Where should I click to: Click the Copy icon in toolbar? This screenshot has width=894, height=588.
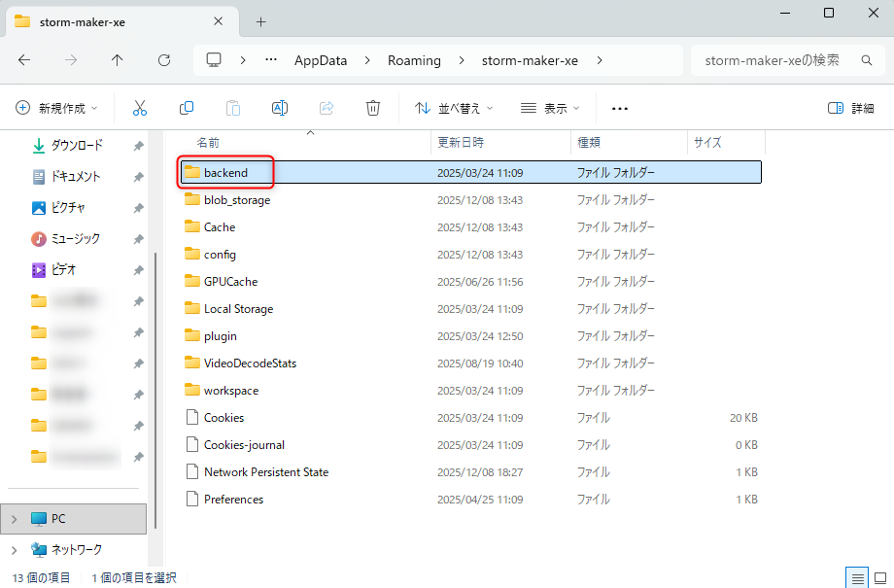tap(187, 108)
